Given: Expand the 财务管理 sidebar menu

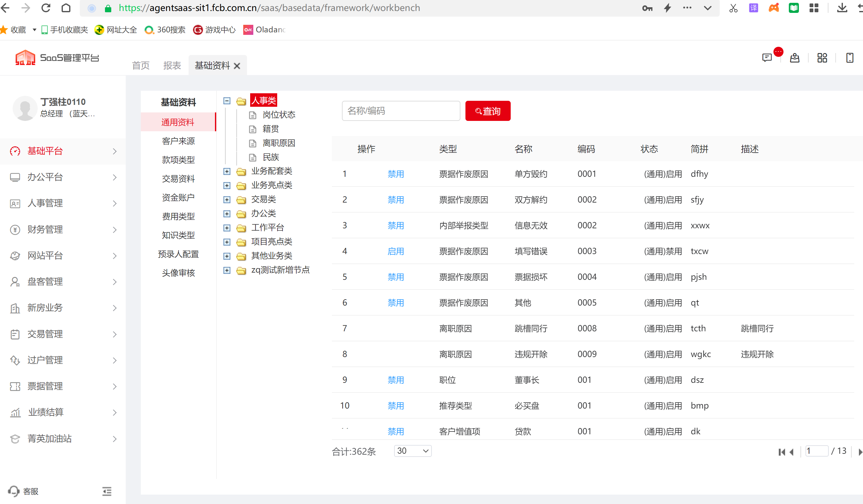Looking at the screenshot, I should 63,229.
